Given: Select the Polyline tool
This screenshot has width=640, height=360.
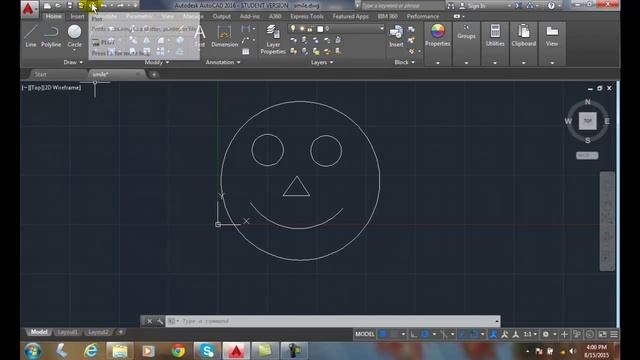Looking at the screenshot, I should point(51,36).
